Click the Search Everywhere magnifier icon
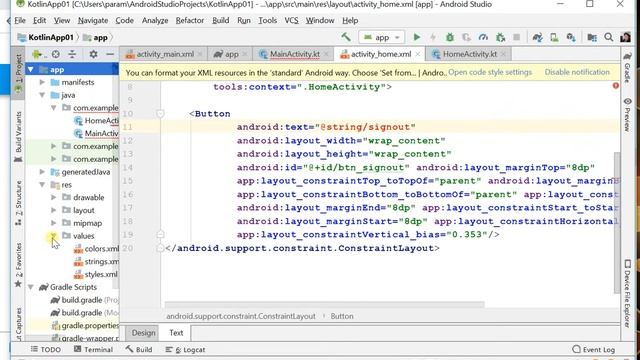The image size is (640, 360). pyautogui.click(x=609, y=37)
